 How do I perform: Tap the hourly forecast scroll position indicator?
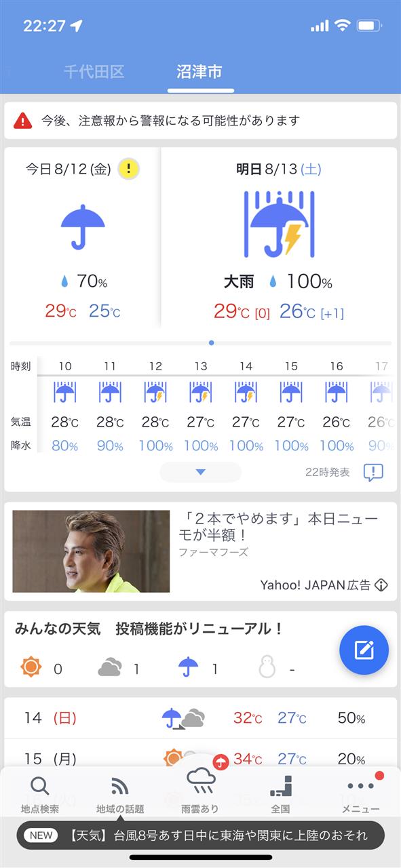pyautogui.click(x=212, y=343)
